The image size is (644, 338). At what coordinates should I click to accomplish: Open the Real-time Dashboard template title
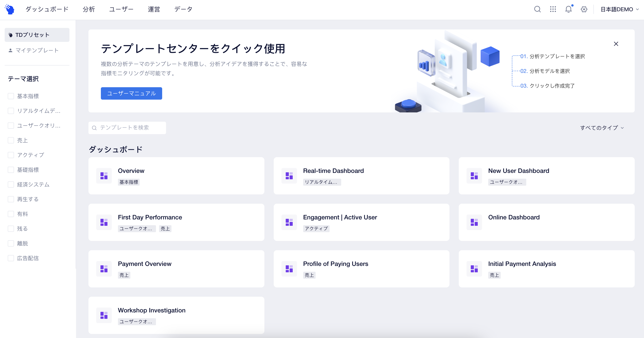(x=333, y=171)
